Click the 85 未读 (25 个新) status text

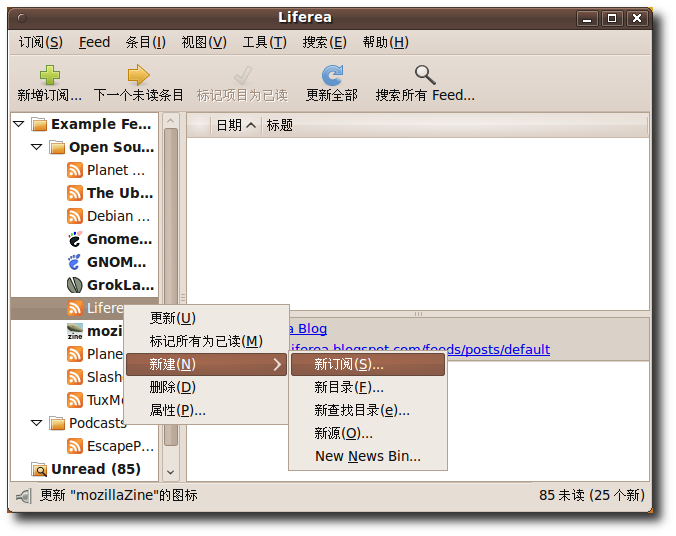point(592,495)
